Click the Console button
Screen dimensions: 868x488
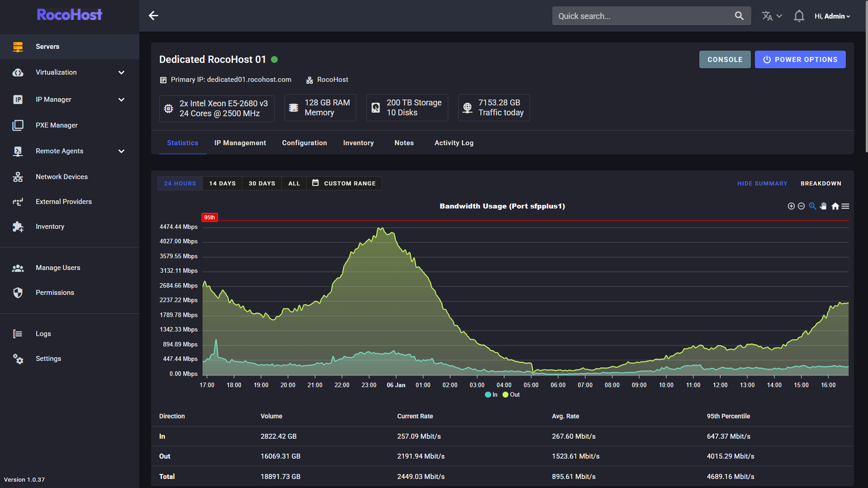point(725,60)
